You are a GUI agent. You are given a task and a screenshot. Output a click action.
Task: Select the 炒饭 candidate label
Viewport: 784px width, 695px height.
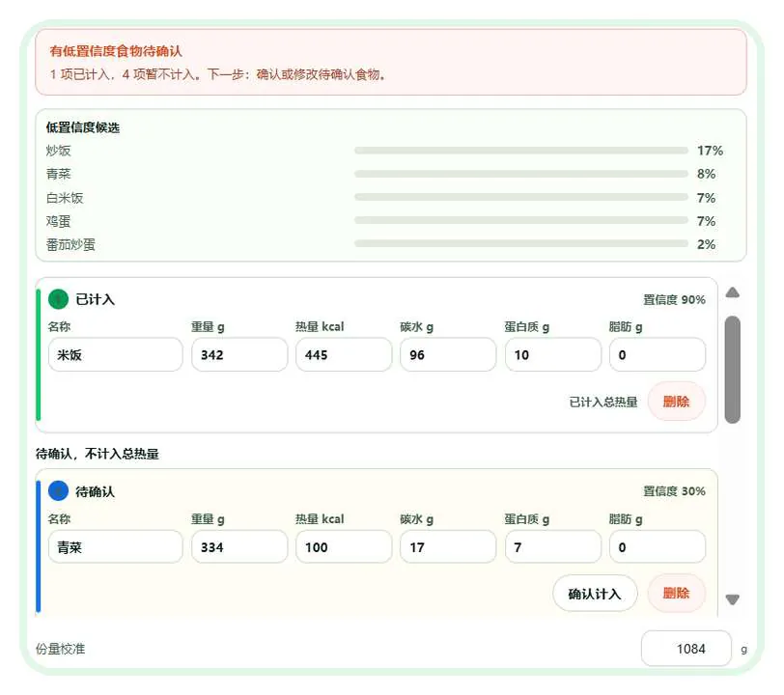click(59, 151)
